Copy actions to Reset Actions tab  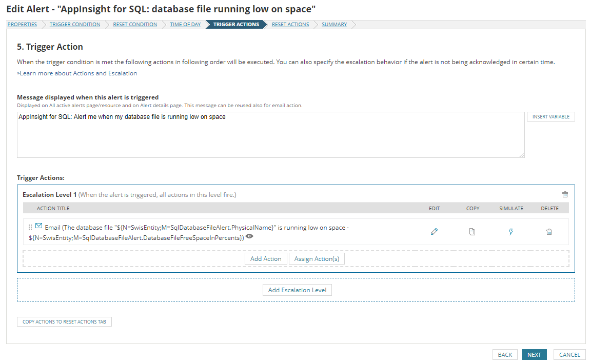(64, 322)
